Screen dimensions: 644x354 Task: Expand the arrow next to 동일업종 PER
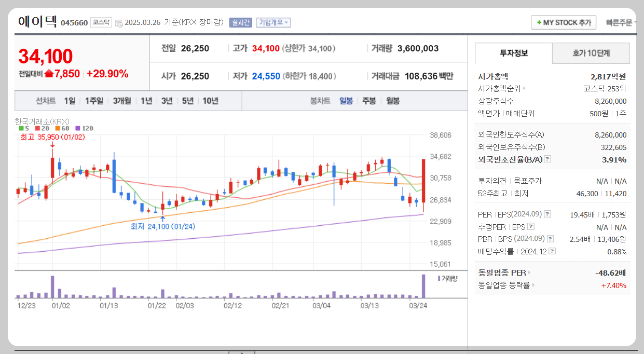click(529, 273)
